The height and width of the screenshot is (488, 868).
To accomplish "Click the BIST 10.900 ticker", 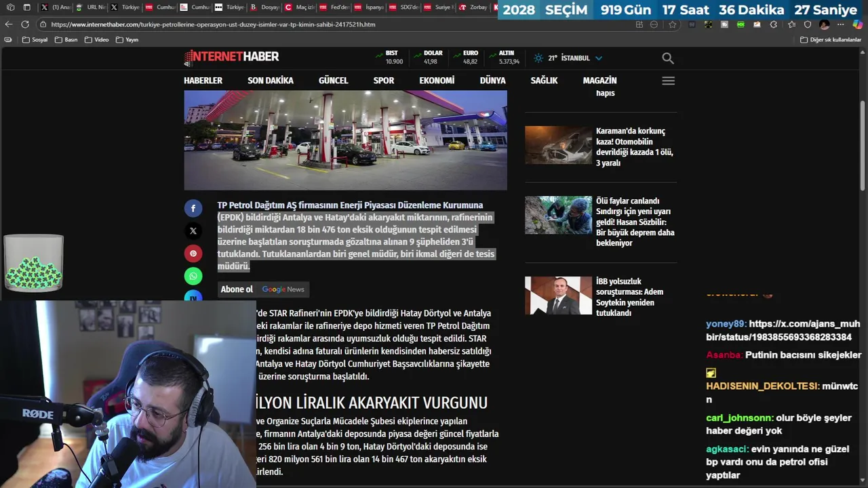I will point(391,58).
